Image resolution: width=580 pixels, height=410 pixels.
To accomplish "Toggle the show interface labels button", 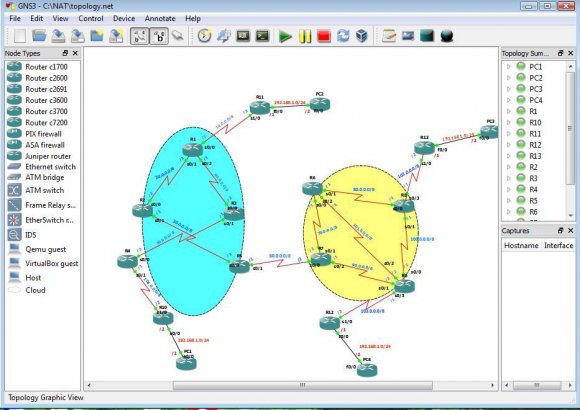I will [x=139, y=36].
